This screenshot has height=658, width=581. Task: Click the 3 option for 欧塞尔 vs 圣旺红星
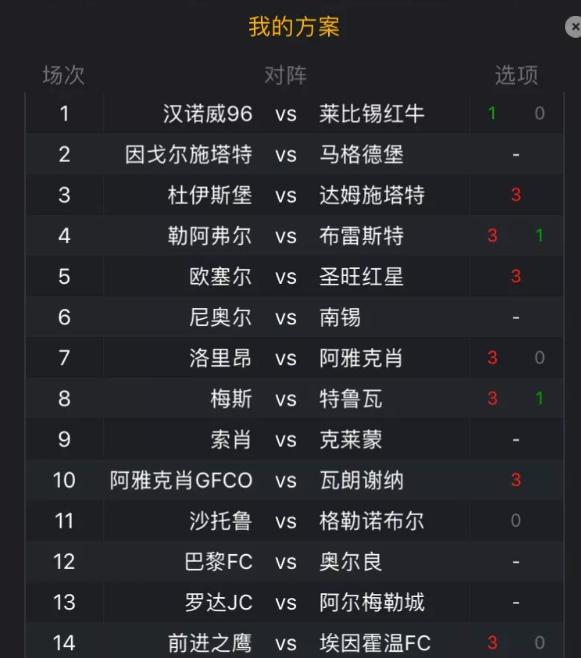[516, 276]
